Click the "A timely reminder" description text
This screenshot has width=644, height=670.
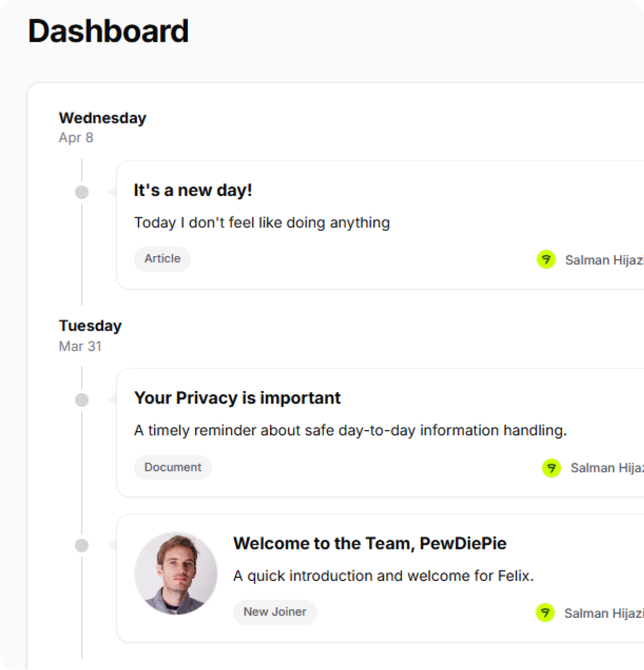tap(350, 430)
